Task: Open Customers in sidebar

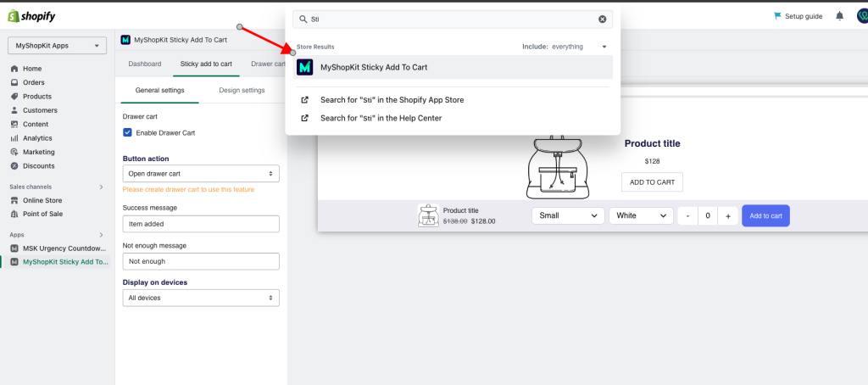Action: [x=40, y=110]
